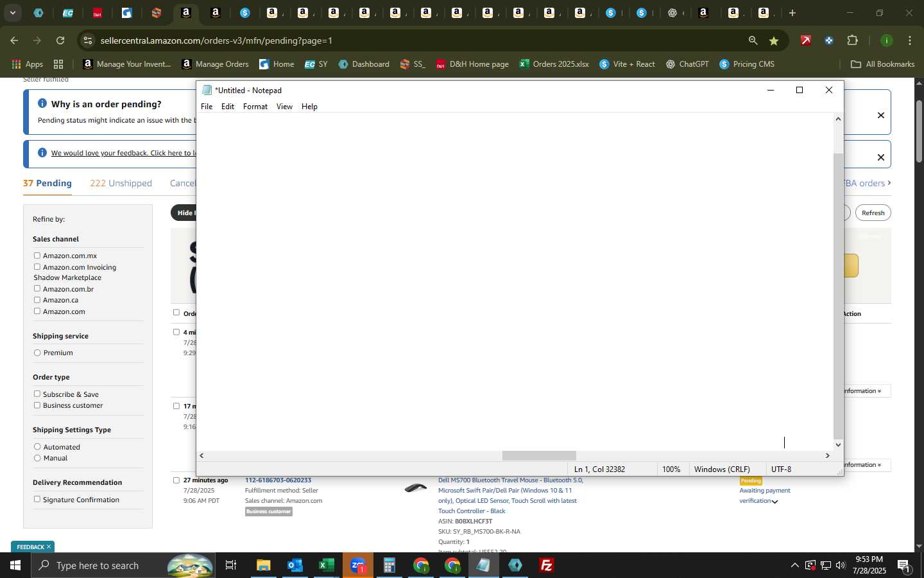Viewport: 924px width, 578px height.
Task: Open order 112-6186703-0620233
Action: pyautogui.click(x=278, y=480)
